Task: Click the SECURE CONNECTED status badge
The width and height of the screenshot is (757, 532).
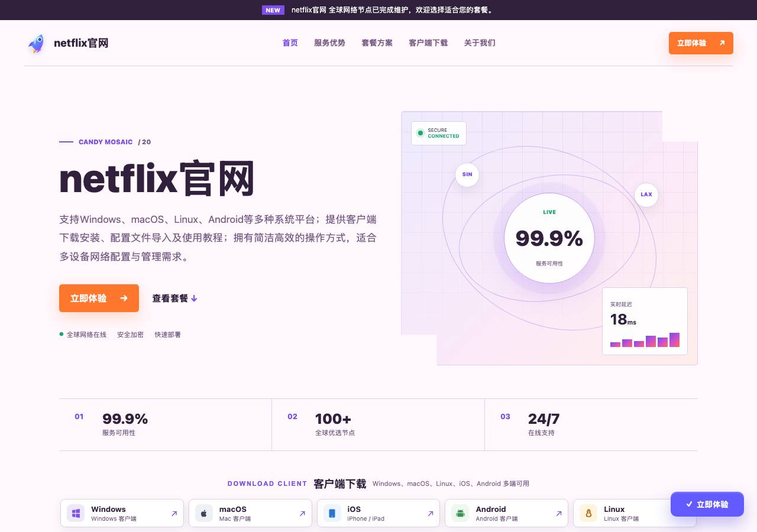Action: (439, 133)
